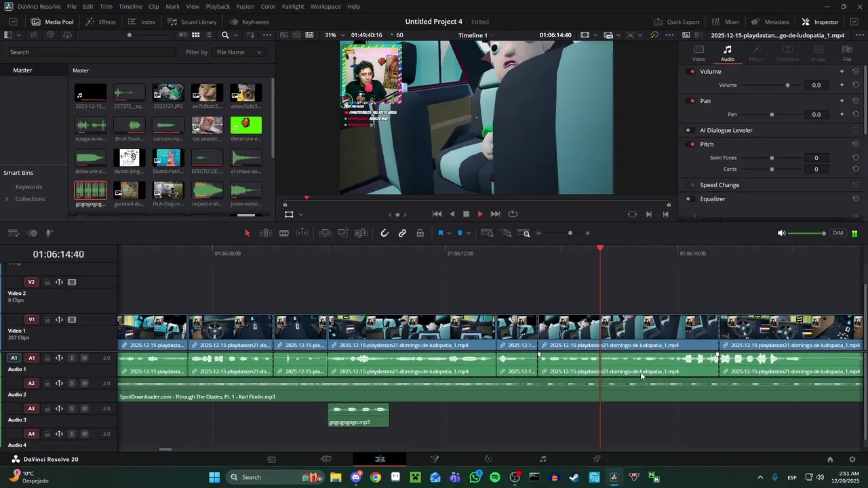This screenshot has height=488, width=868.
Task: Click the DIM audio button
Action: coord(838,233)
